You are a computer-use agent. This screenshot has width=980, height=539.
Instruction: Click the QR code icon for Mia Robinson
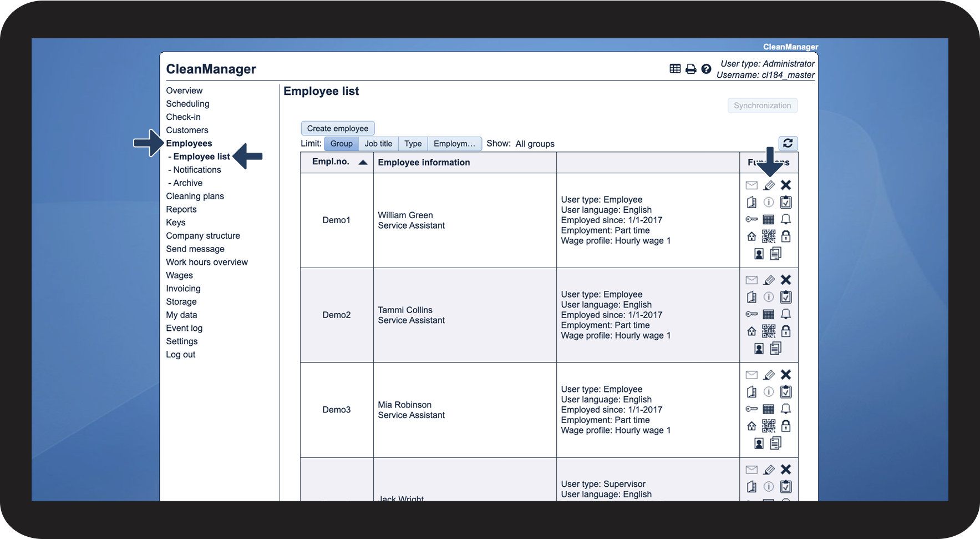pos(769,426)
